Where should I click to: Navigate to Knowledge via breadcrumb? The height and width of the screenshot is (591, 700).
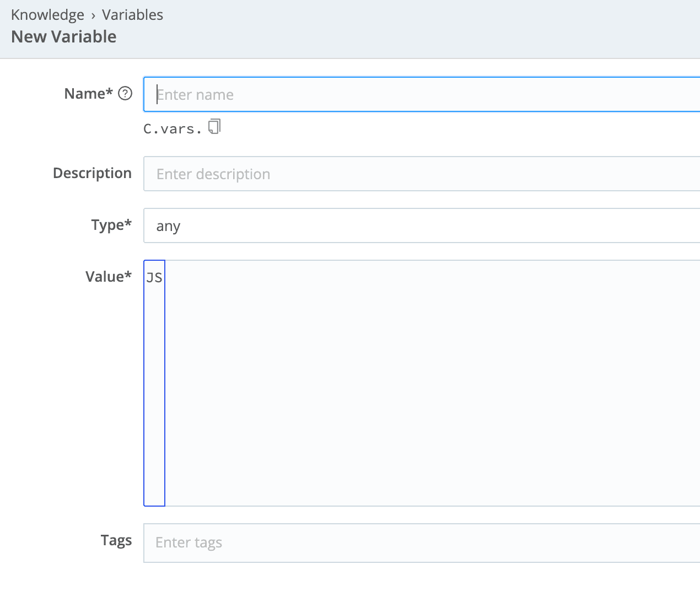click(47, 15)
